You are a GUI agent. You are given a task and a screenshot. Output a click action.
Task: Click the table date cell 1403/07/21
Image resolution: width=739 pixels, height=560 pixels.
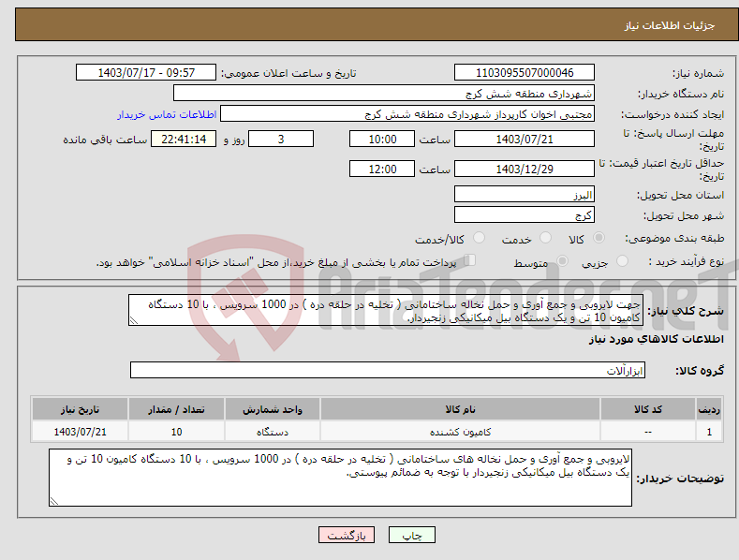coord(80,432)
